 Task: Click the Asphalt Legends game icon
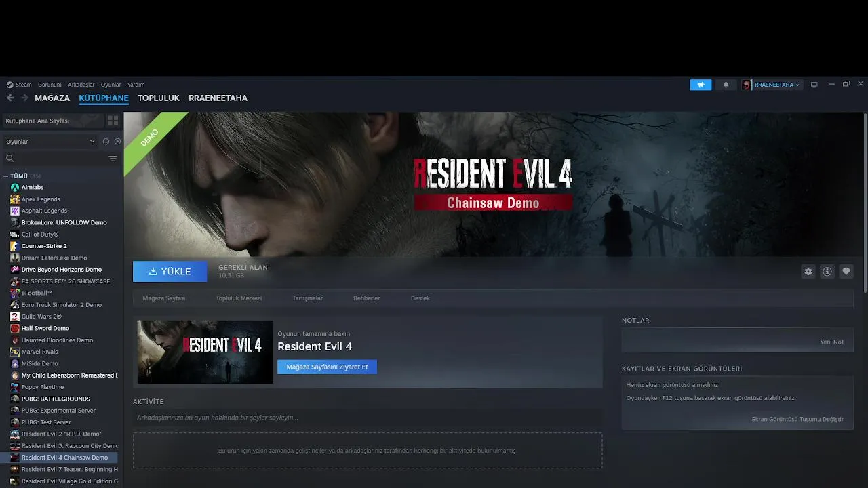point(15,211)
